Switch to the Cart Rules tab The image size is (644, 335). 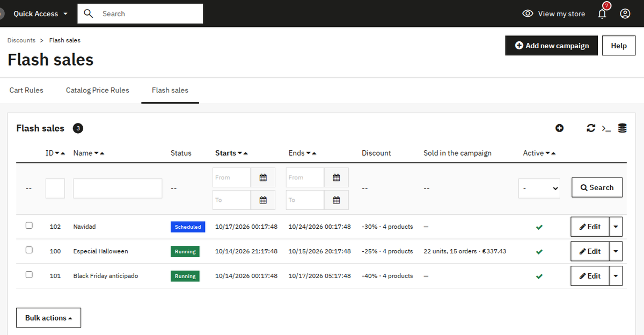[26, 90]
